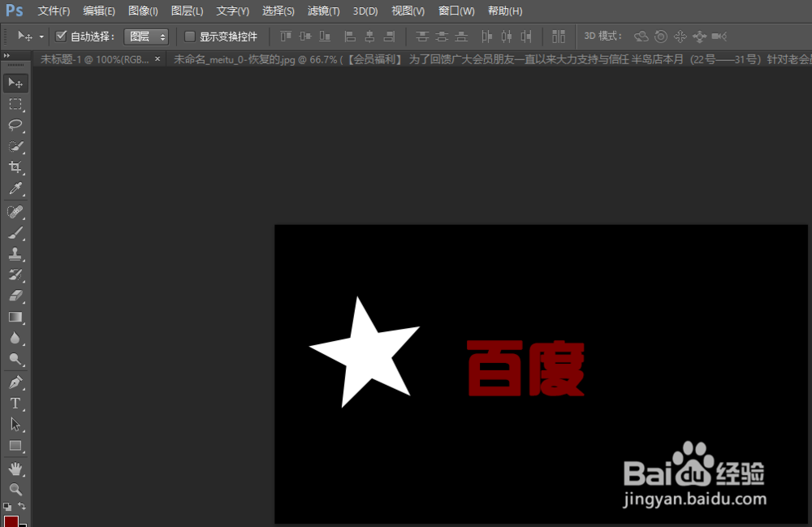Select the Spot Healing Brush tool
This screenshot has height=527, width=812.
point(15,212)
